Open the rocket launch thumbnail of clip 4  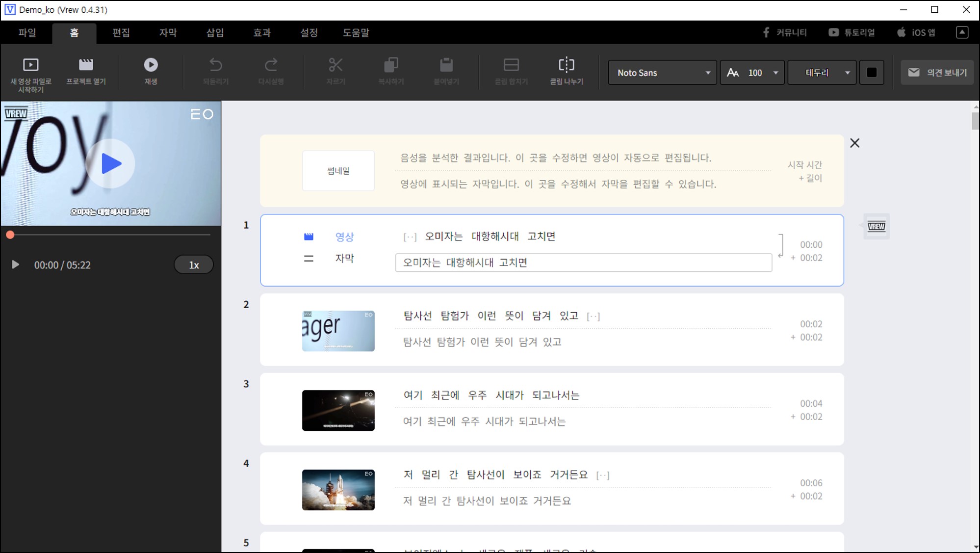pos(338,490)
